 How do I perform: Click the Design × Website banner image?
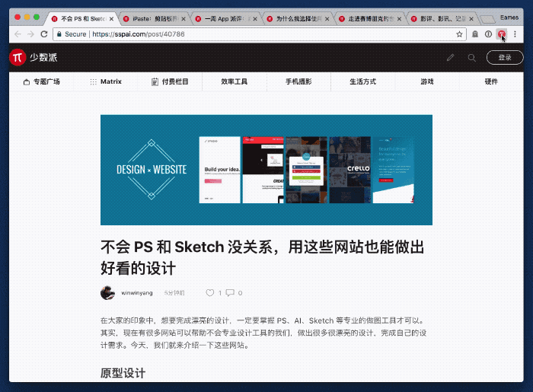tap(266, 170)
